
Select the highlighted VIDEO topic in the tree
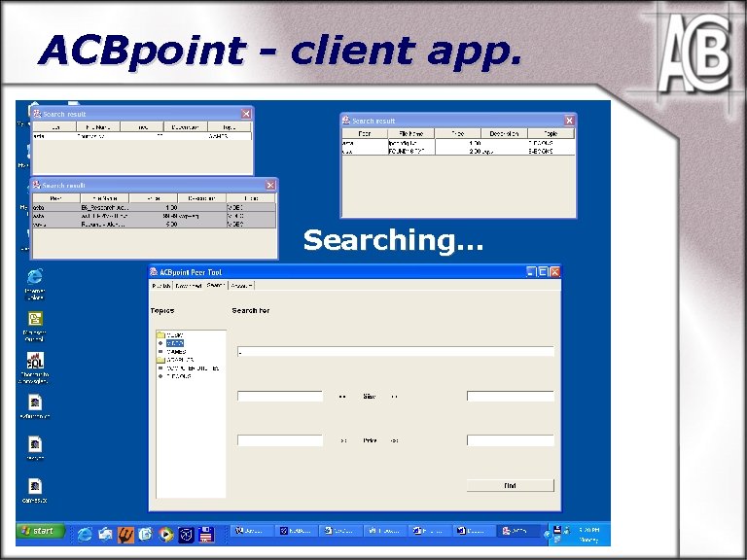click(175, 343)
